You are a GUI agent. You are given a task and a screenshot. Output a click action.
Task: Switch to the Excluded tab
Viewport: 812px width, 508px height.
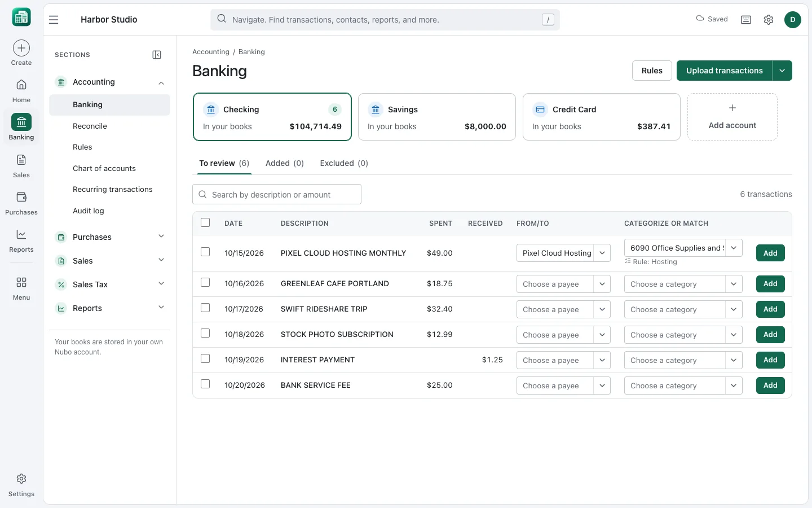click(344, 163)
